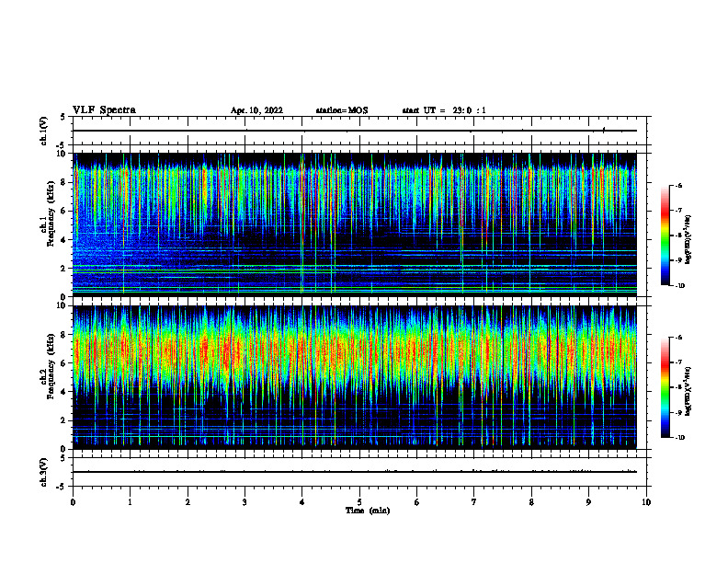Select the "start UT = 23: 0 : 1" text
This screenshot has height=563, width=728.
click(444, 110)
